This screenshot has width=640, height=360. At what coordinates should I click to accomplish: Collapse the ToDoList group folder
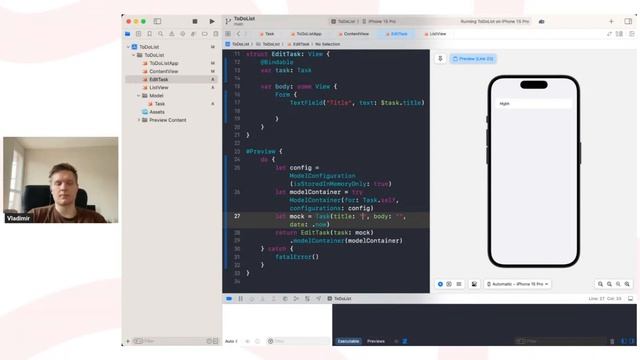pyautogui.click(x=133, y=55)
